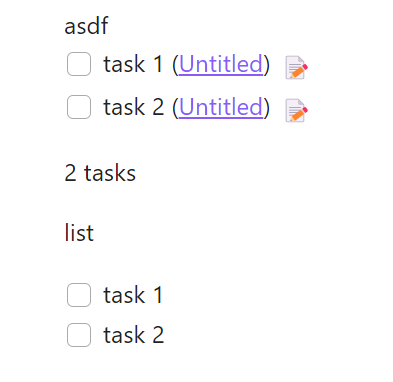Select the list heading text
Screen dimensions: 393x382
[79, 232]
